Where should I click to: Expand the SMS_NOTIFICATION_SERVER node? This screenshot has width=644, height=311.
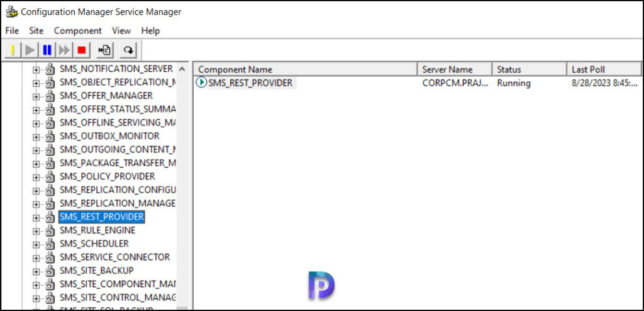tap(36, 70)
